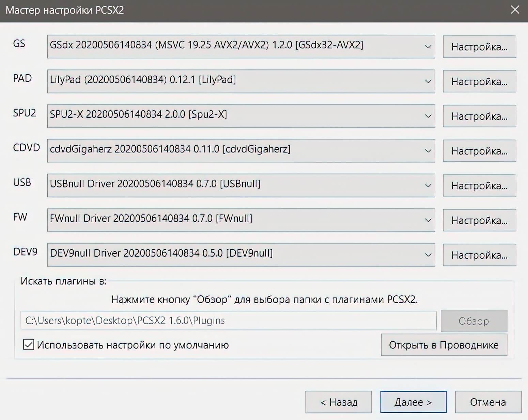Click the CDVD label text
Viewport: 528px width, 420px height.
(27, 148)
